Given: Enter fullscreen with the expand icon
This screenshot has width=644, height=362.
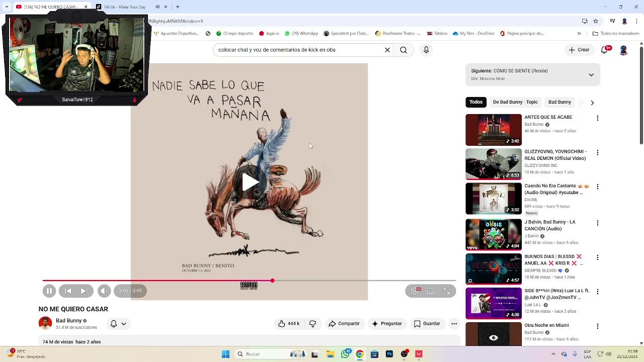Looking at the screenshot, I should pos(447,291).
